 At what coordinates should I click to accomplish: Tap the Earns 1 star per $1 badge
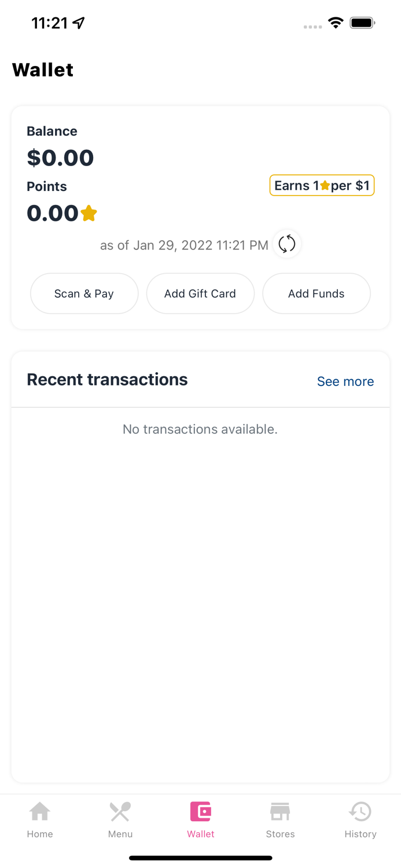(x=322, y=185)
